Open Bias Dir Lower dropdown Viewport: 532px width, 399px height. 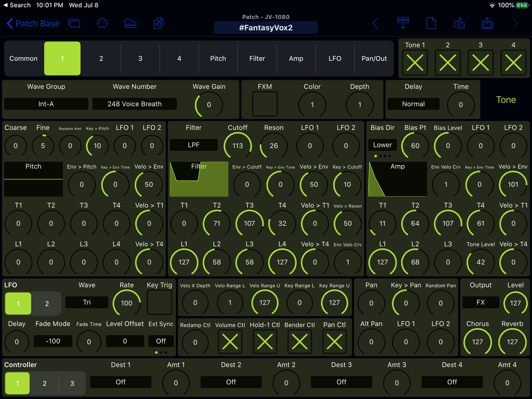[x=383, y=145]
